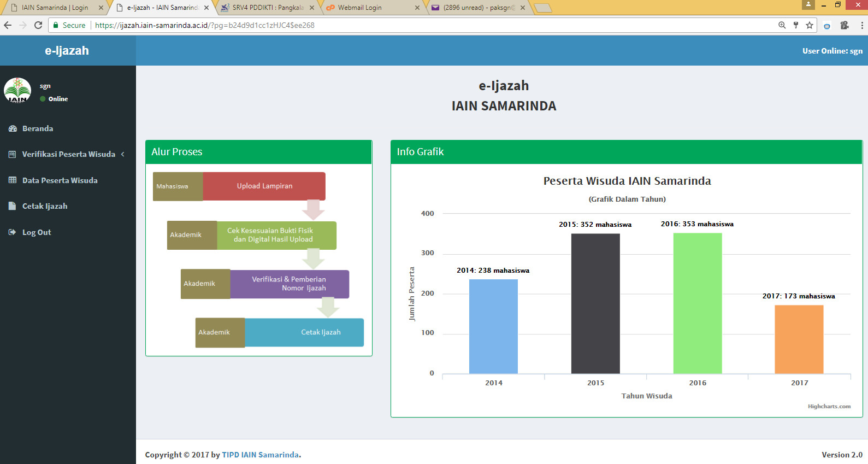Click the IAIN user avatar logo

click(x=17, y=91)
